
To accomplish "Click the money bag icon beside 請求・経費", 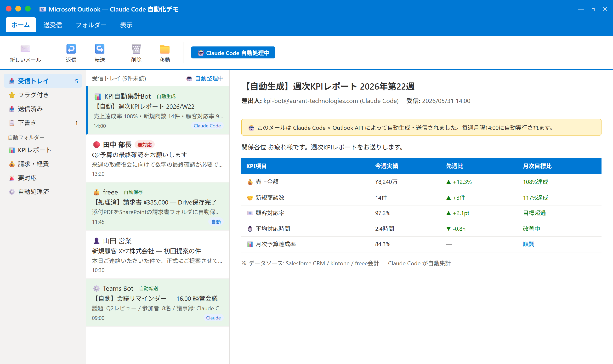I will pos(12,164).
